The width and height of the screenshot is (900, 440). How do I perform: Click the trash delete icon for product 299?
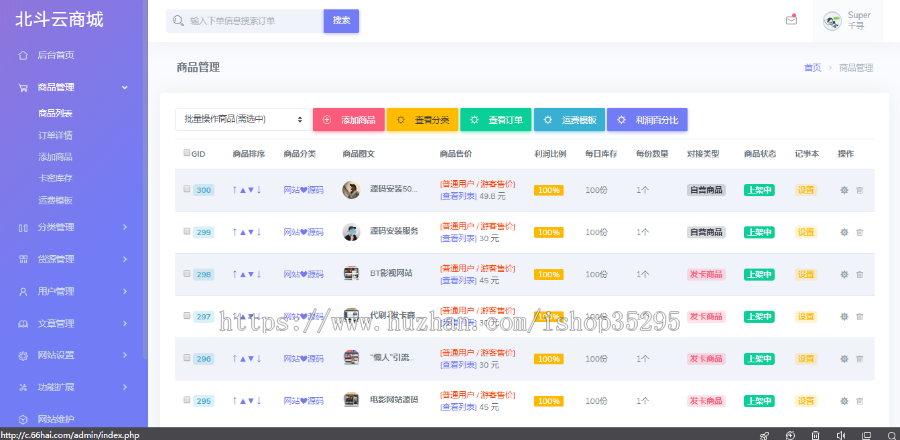[x=859, y=232]
